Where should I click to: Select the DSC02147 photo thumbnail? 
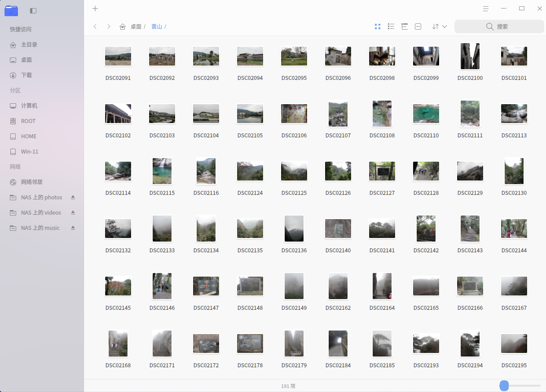click(206, 286)
